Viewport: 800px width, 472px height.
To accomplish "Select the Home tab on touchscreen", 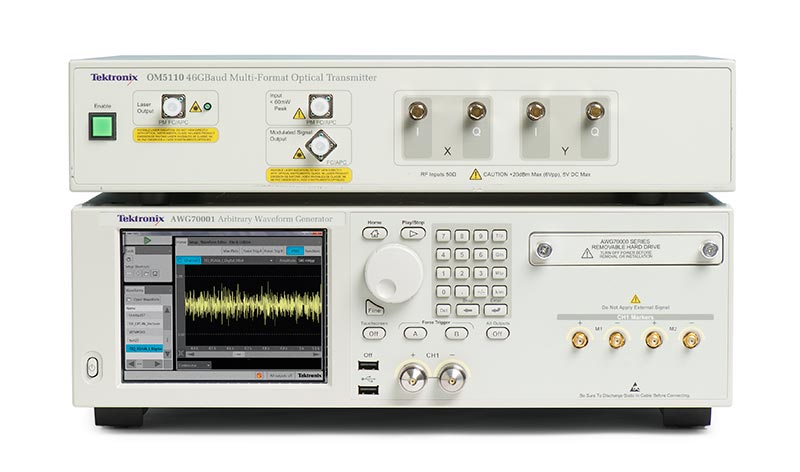I will [181, 242].
